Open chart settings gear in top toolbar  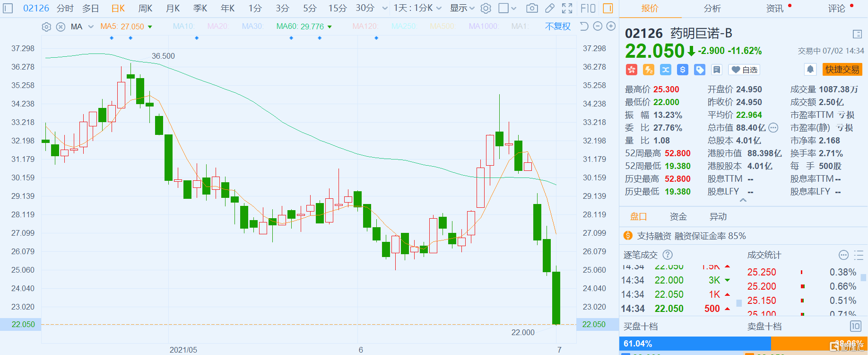click(x=486, y=8)
